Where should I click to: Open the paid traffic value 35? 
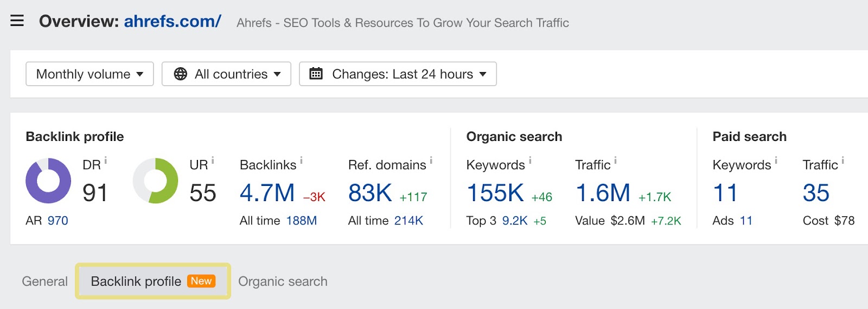point(816,193)
